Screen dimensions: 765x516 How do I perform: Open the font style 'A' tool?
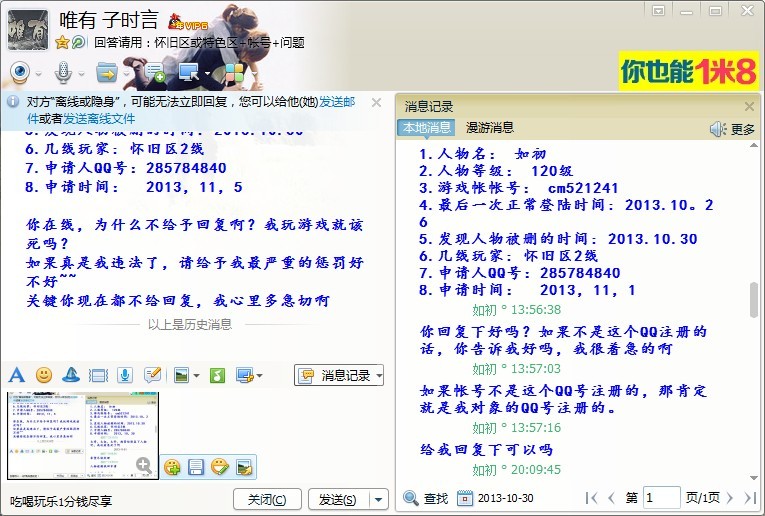[x=16, y=375]
